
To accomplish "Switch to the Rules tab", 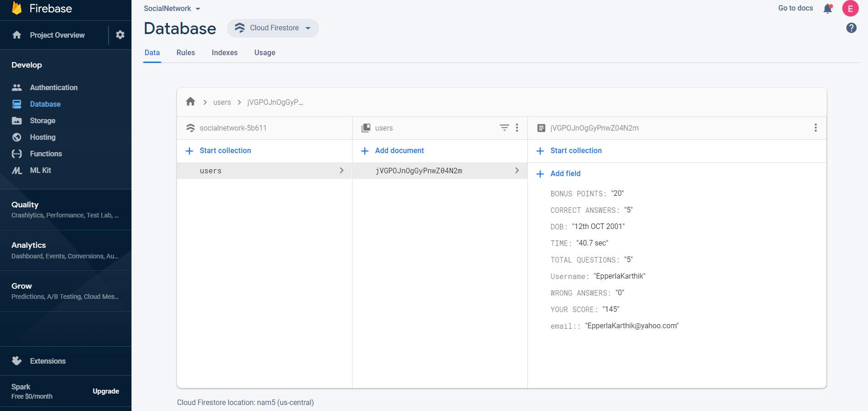I will (186, 52).
